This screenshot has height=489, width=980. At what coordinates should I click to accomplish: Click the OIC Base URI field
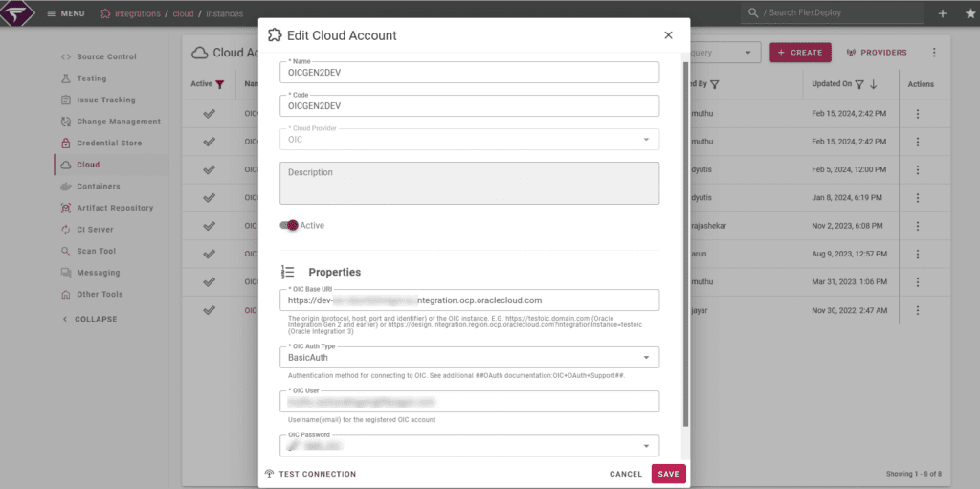[469, 300]
